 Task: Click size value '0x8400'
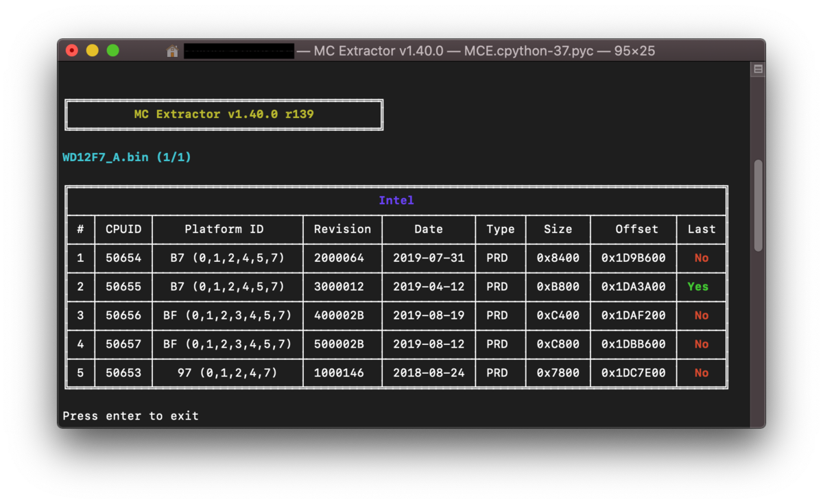click(x=558, y=258)
